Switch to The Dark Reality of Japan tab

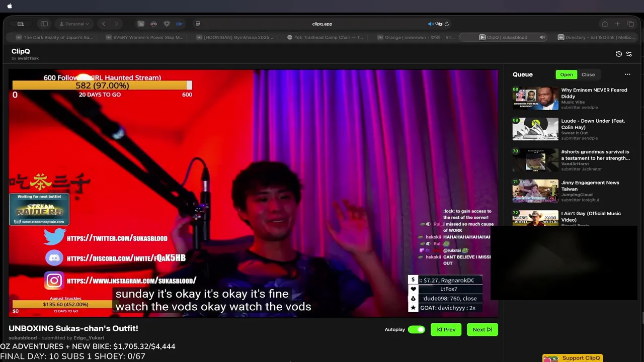pos(54,37)
